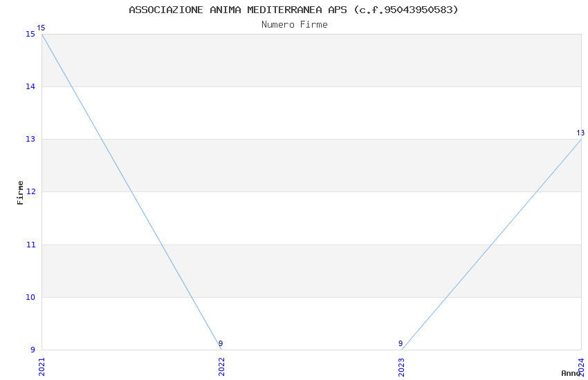
Task: Click the y-axis tick value 11
Action: 30,245
